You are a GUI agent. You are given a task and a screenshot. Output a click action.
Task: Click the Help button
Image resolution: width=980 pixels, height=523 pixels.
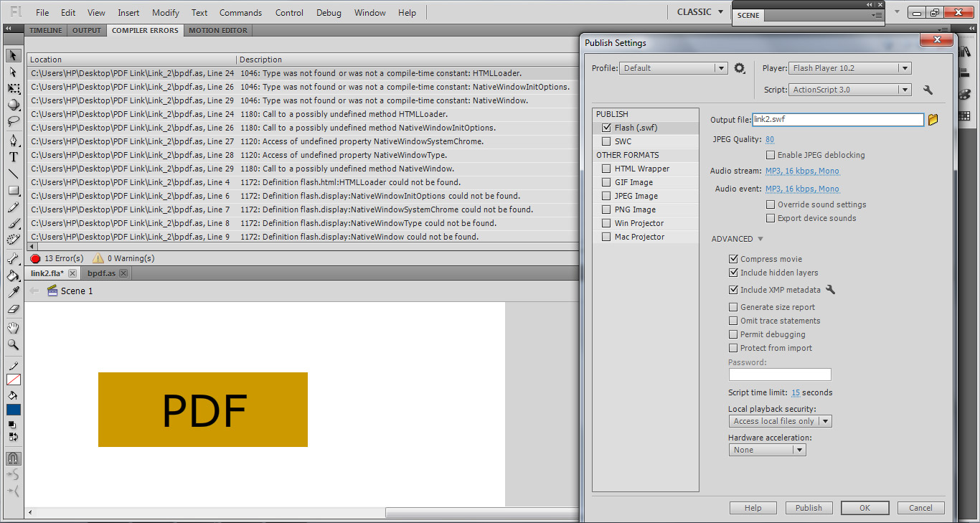753,508
